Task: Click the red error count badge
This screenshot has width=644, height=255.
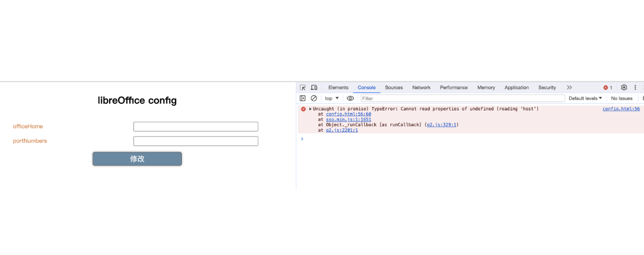Action: tap(608, 87)
